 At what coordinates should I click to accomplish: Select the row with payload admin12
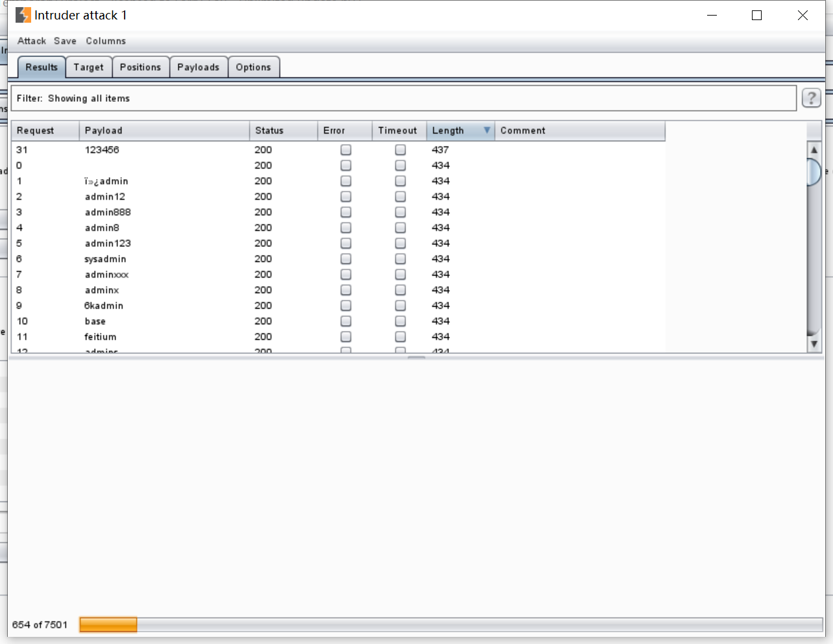[338, 197]
